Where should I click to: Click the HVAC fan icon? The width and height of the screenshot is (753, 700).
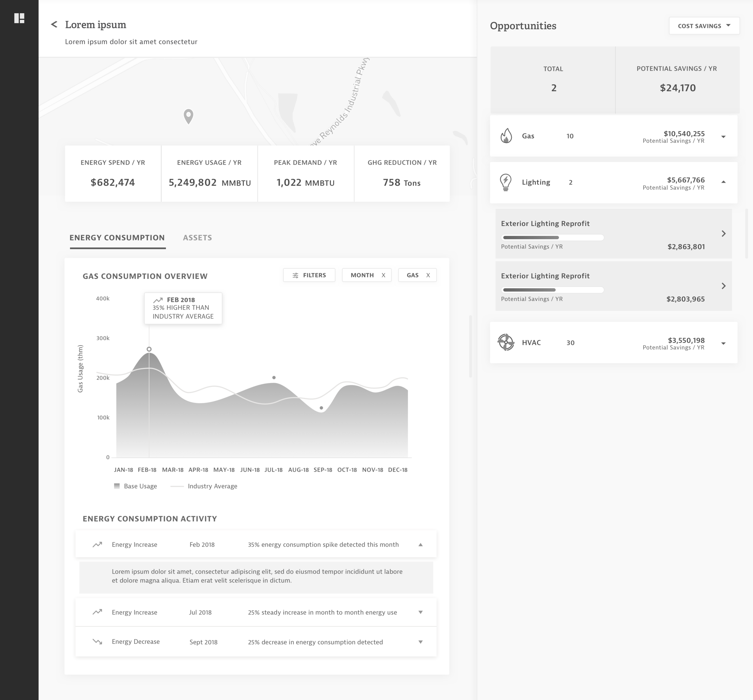coord(506,342)
